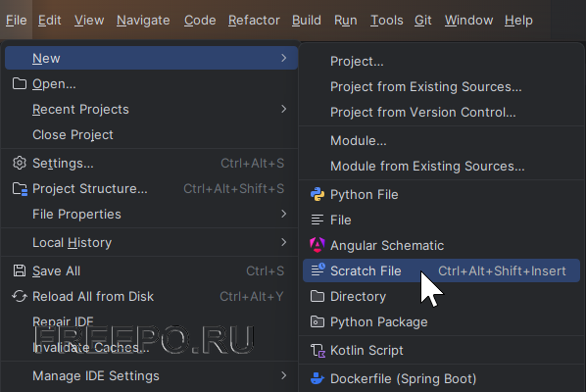The width and height of the screenshot is (586, 392).
Task: Create a new Directory
Action: click(x=441, y=296)
